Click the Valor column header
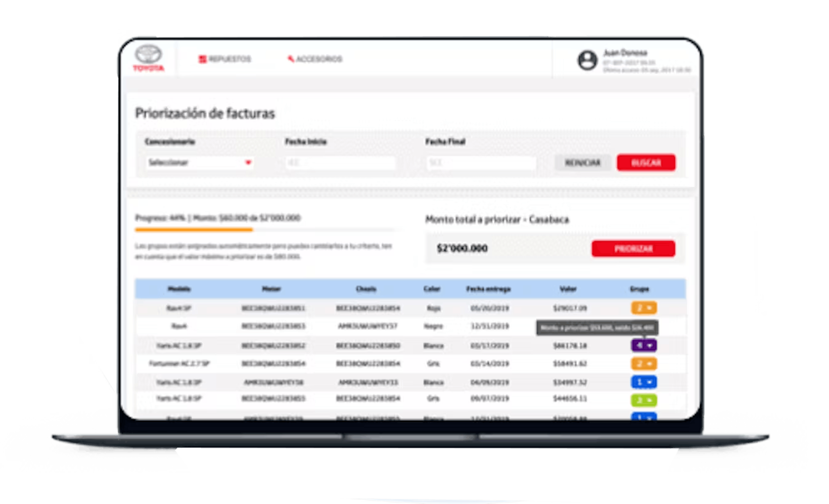The image size is (829, 504). coord(568,289)
